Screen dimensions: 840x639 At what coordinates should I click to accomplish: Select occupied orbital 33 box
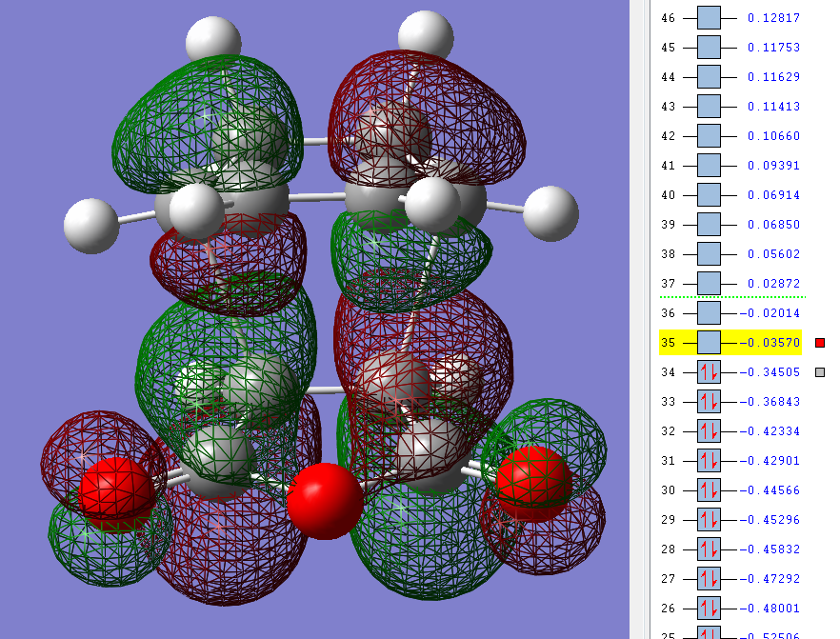(x=709, y=401)
